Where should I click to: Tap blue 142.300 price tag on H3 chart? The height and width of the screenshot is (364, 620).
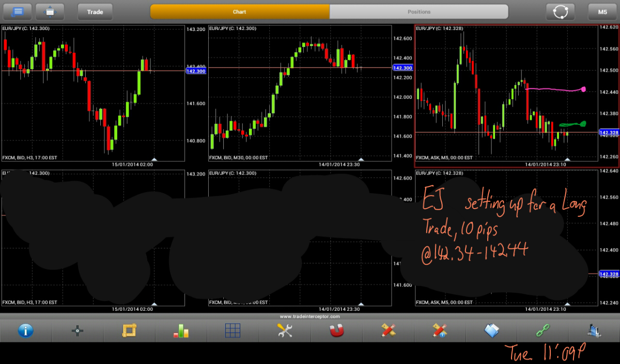pyautogui.click(x=196, y=71)
